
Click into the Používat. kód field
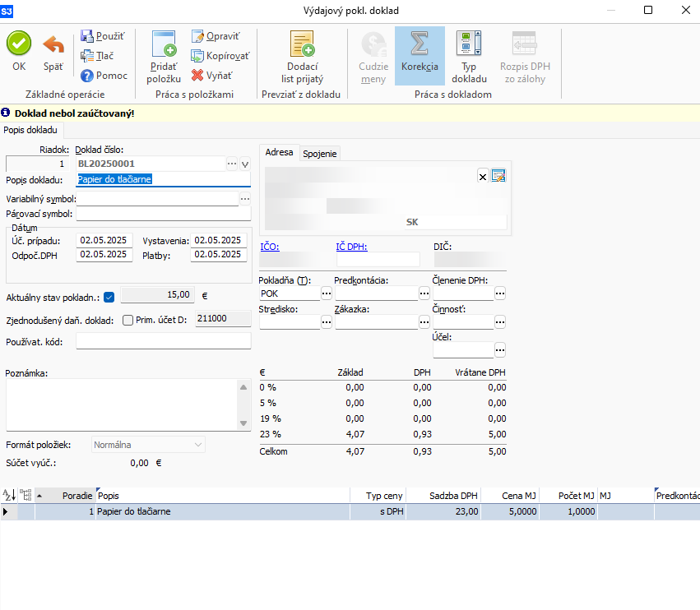[x=164, y=342]
